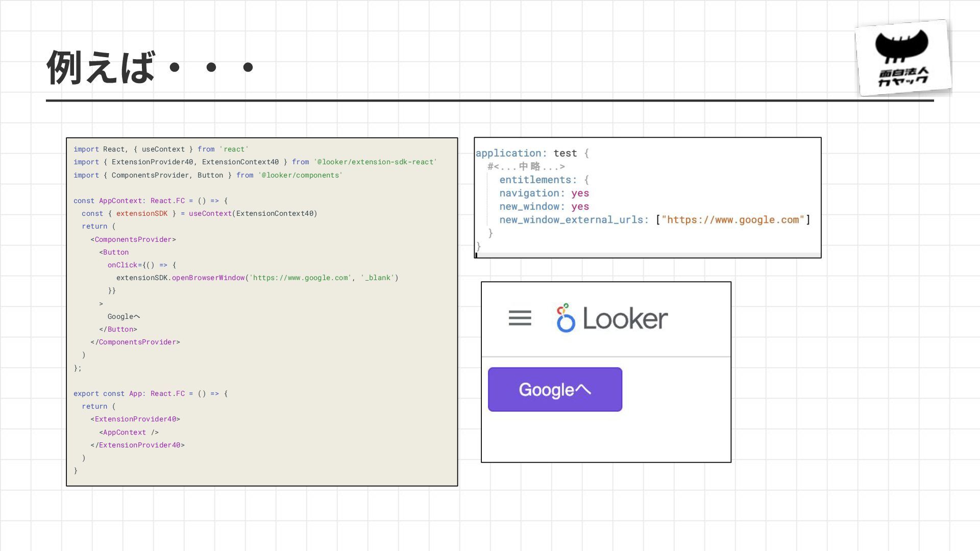Click the Looker colored logo icon
The width and height of the screenshot is (980, 551).
[x=565, y=318]
